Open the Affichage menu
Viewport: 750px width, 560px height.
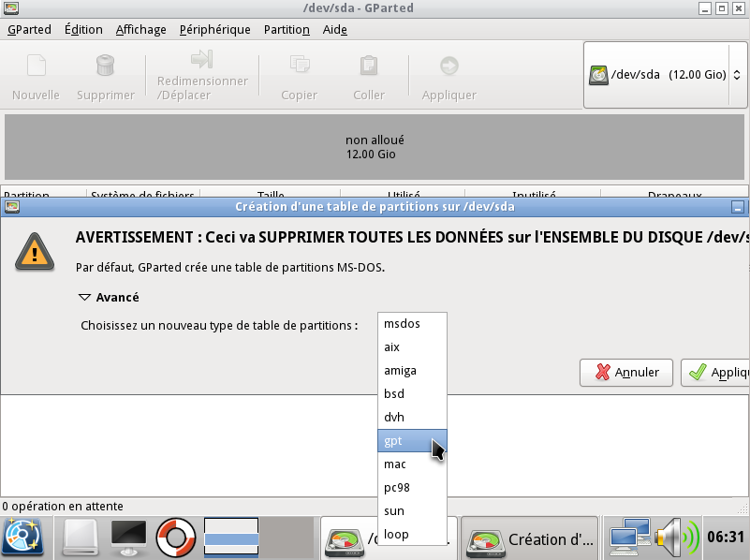141,30
